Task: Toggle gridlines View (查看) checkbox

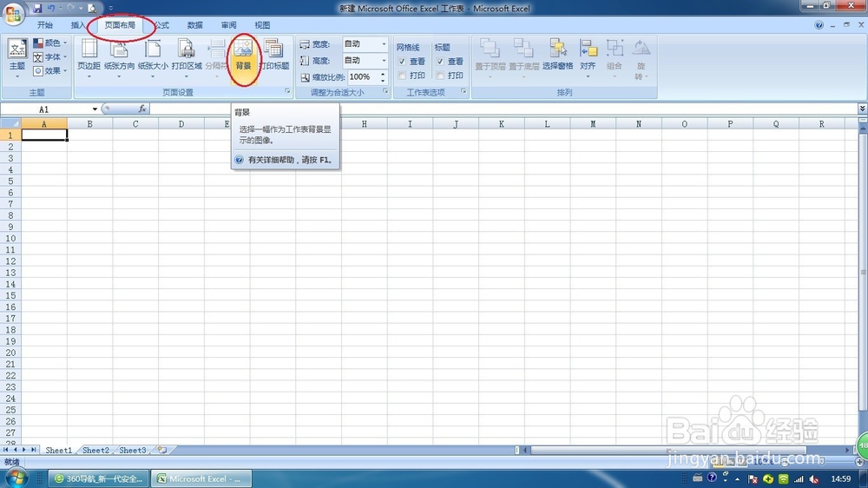Action: pyautogui.click(x=402, y=62)
